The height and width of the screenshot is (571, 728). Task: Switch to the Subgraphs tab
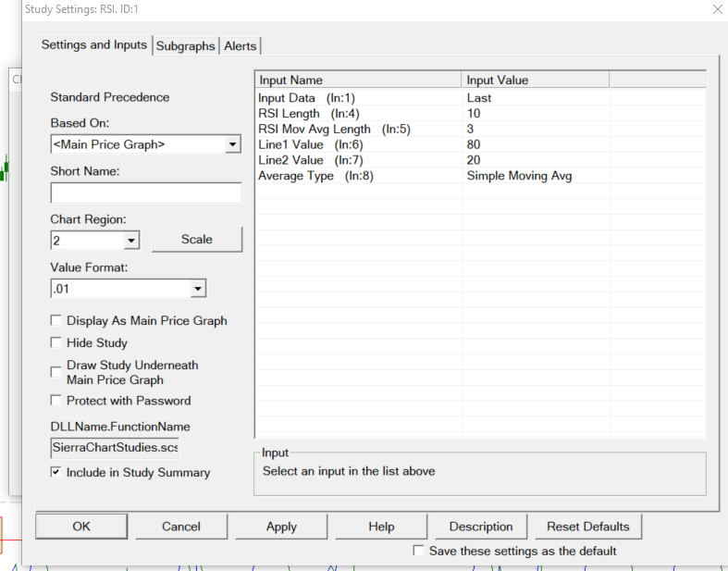click(185, 46)
